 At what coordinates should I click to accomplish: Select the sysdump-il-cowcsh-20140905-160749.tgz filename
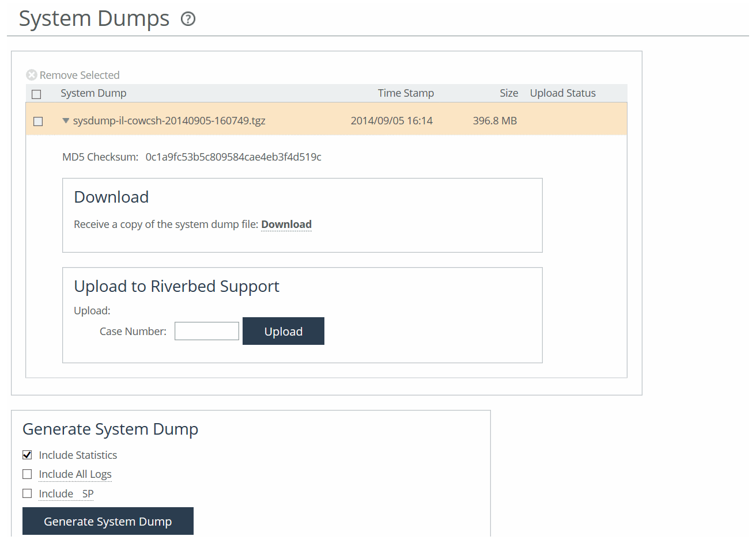169,121
